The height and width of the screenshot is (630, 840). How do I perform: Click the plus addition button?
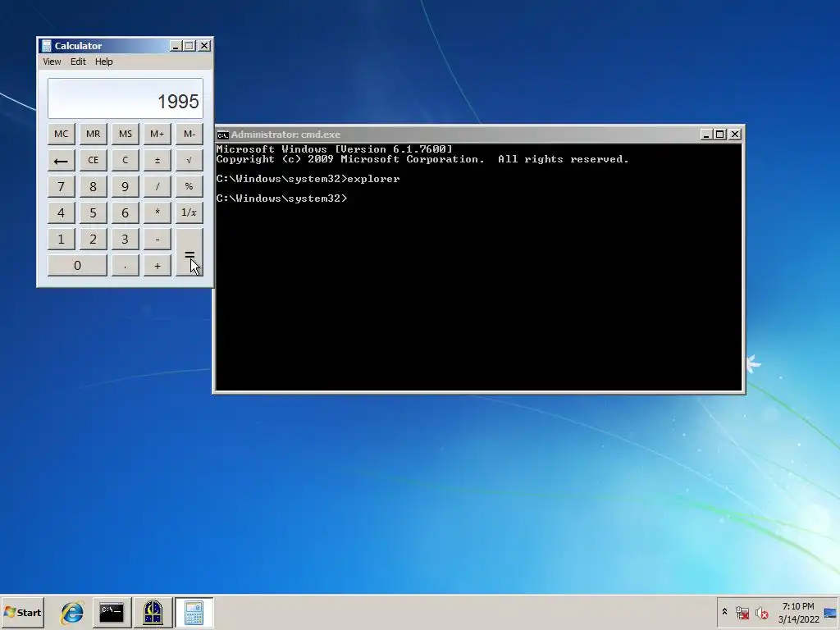(157, 266)
